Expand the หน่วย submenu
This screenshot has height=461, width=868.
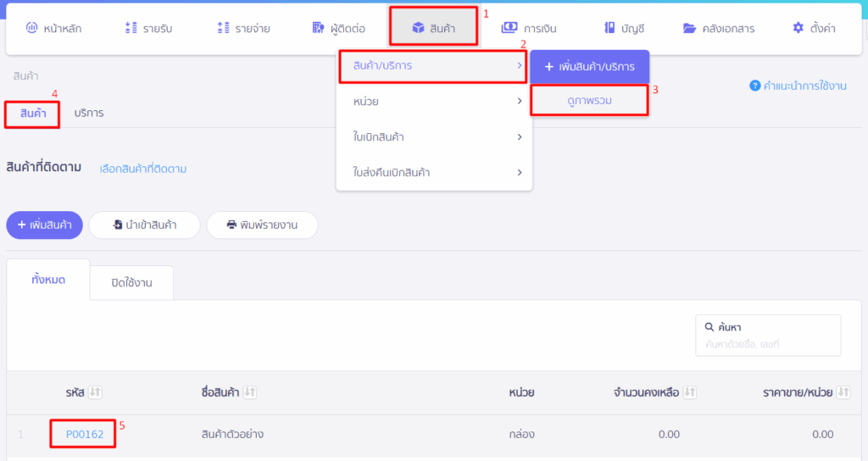click(434, 102)
